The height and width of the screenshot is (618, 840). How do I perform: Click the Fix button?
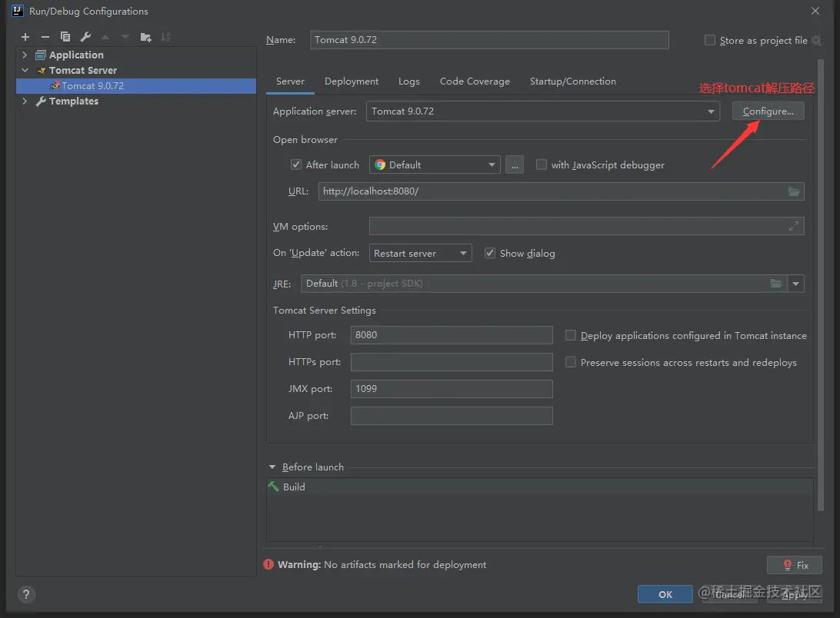pyautogui.click(x=795, y=565)
